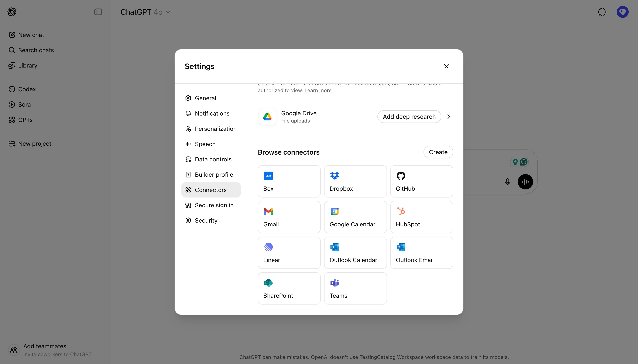
Task: Select the GitHub connector card
Action: pyautogui.click(x=422, y=181)
